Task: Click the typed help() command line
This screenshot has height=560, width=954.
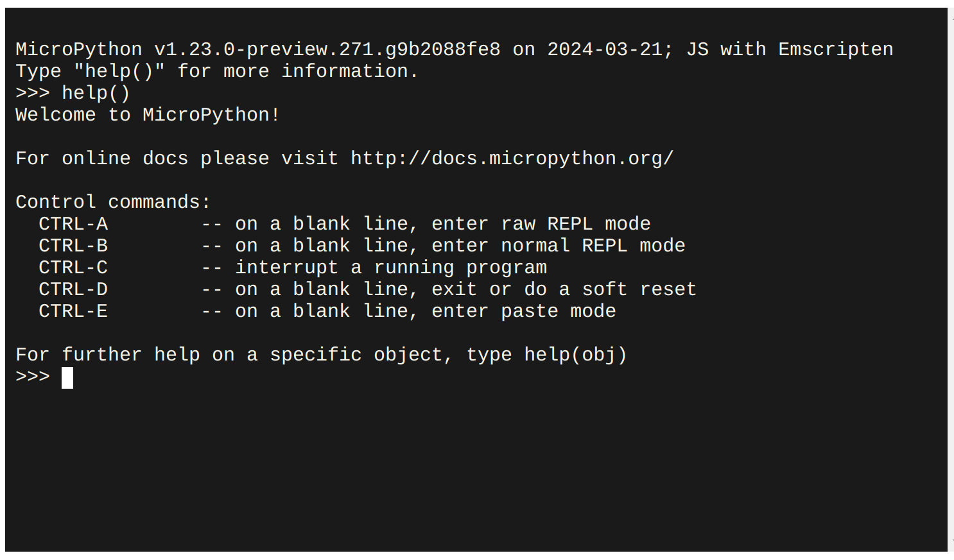Action: pos(96,93)
